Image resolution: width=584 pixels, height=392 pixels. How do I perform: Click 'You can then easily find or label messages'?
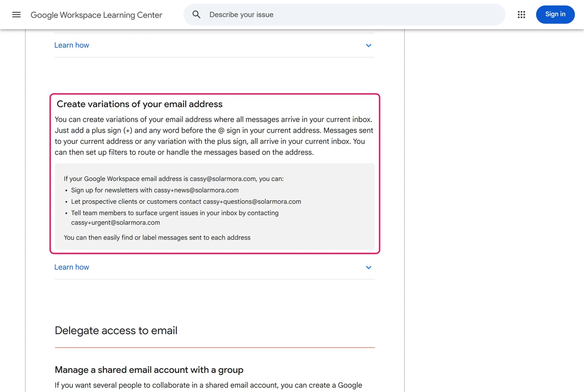[157, 237]
